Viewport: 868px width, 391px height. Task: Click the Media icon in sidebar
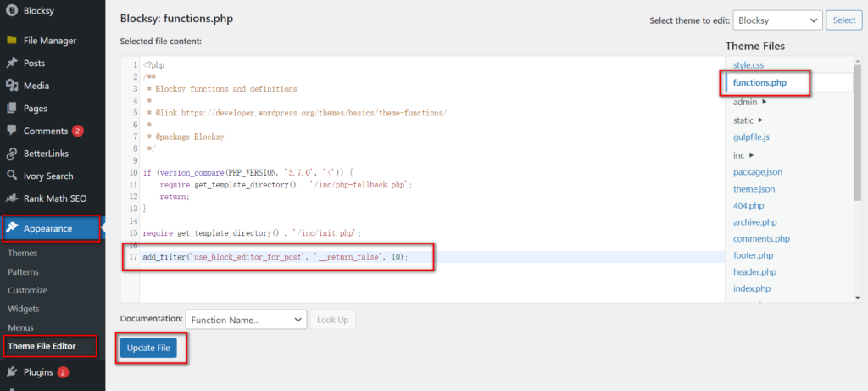(x=11, y=86)
